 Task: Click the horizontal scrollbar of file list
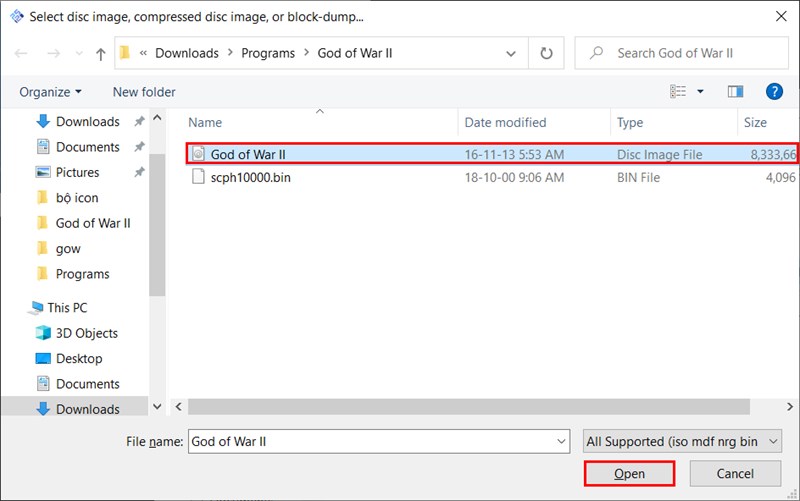(x=468, y=407)
